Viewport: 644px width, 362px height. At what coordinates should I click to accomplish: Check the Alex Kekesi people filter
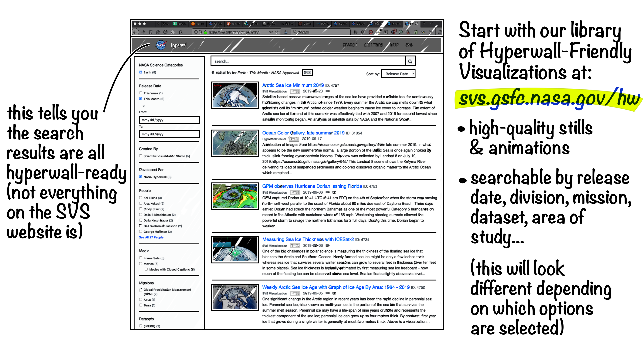141,203
